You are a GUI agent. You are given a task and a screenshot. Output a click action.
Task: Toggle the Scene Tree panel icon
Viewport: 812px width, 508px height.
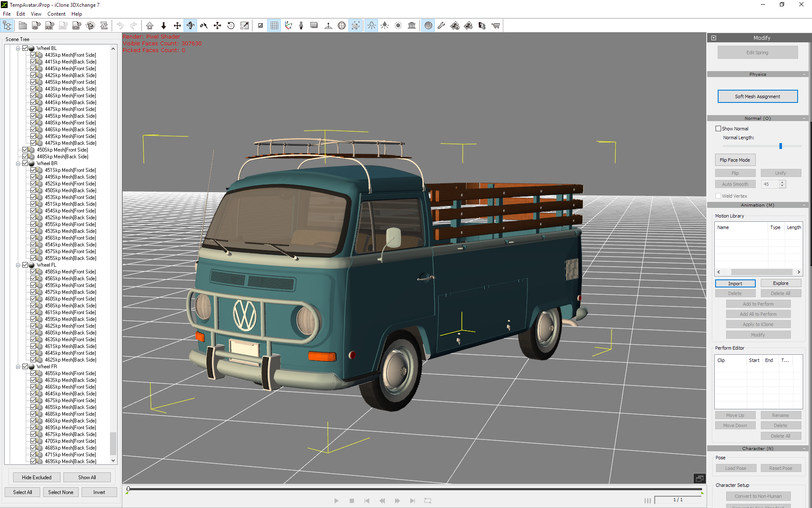pos(7,26)
